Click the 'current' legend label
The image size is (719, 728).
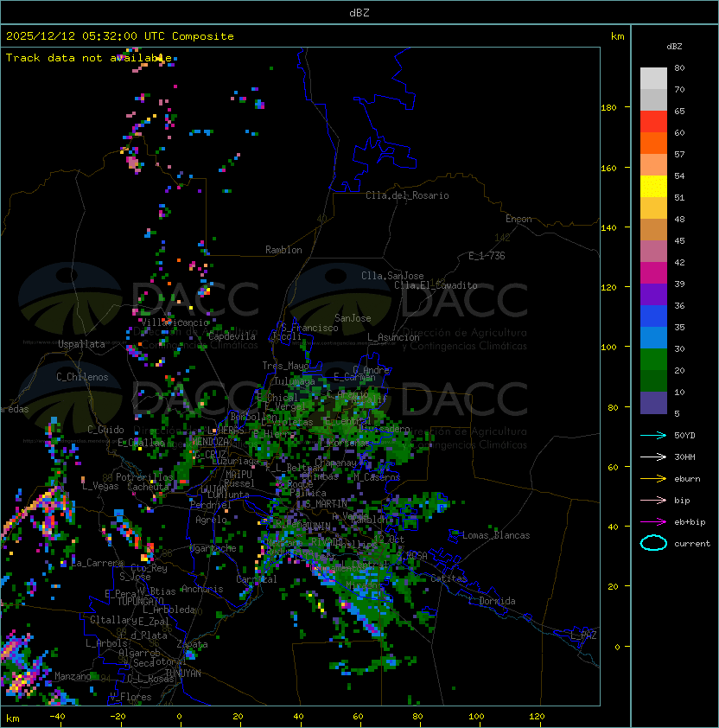[692, 544]
